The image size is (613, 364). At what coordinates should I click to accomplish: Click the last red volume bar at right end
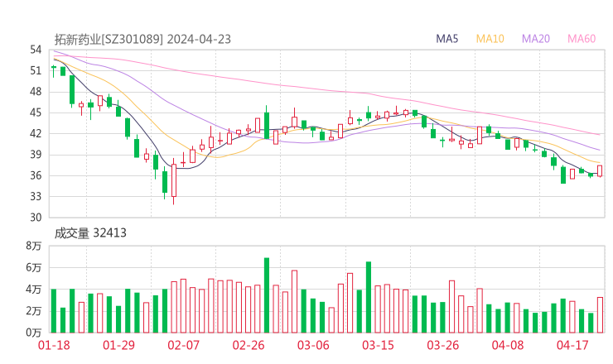pyautogui.click(x=600, y=315)
